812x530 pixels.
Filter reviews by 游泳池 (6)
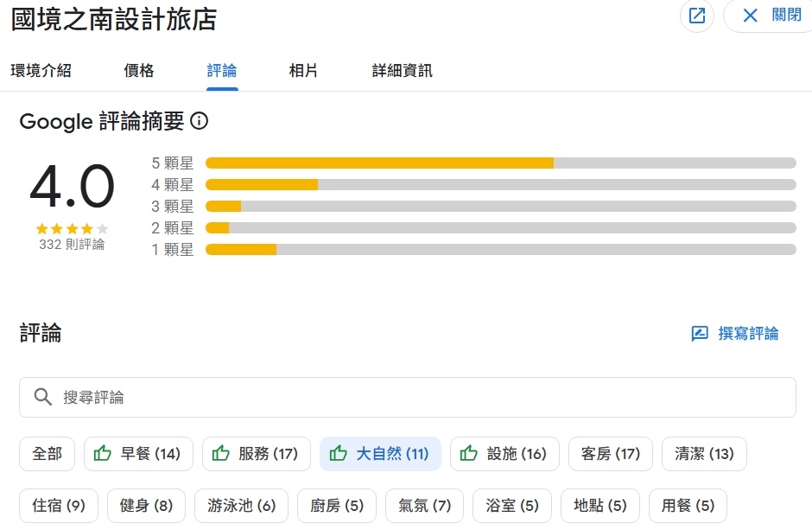click(x=241, y=506)
